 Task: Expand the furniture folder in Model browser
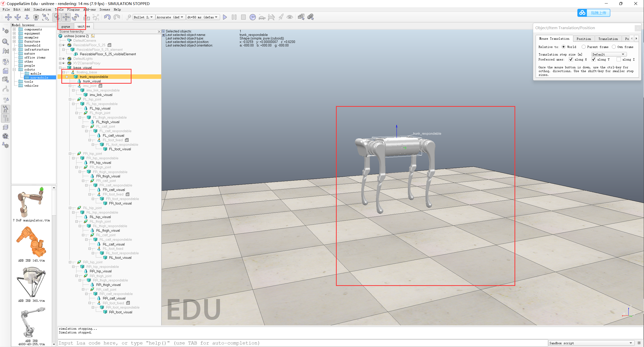tap(14, 41)
